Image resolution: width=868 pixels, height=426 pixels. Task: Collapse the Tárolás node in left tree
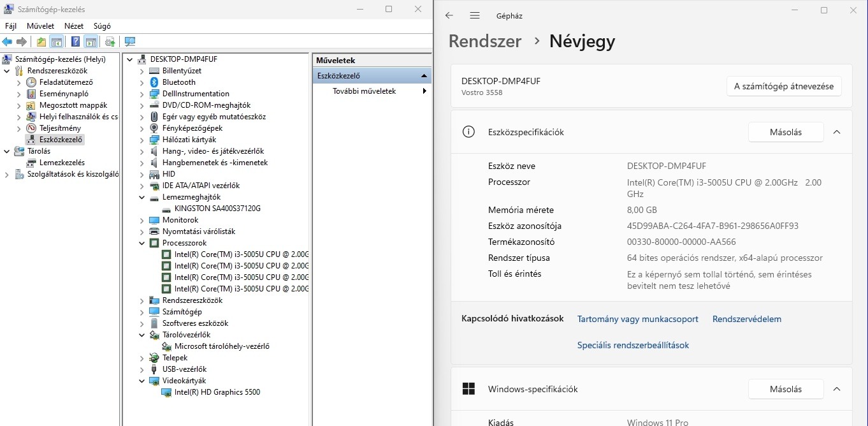click(6, 151)
